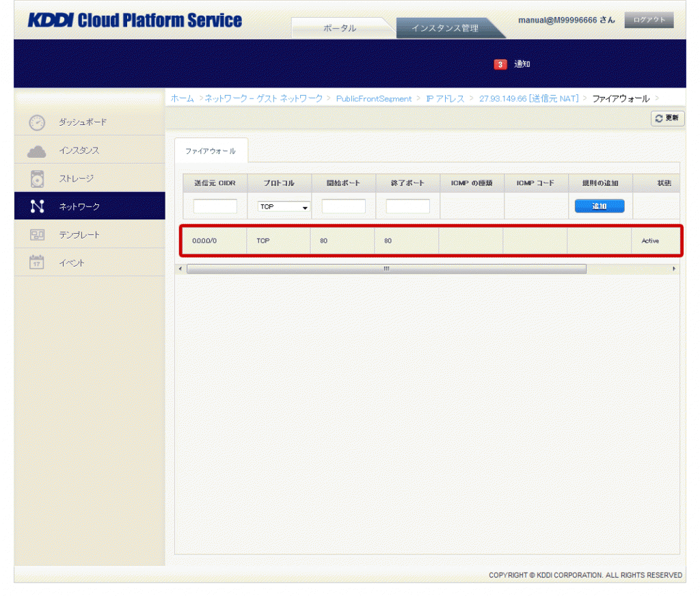Open the ストレージ sidebar menu
The height and width of the screenshot is (596, 700).
click(x=90, y=178)
